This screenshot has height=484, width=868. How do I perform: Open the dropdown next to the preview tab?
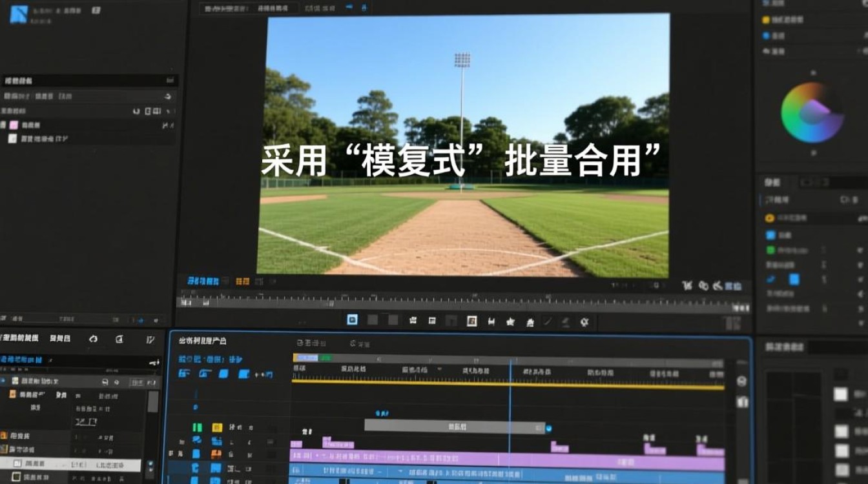[351, 8]
